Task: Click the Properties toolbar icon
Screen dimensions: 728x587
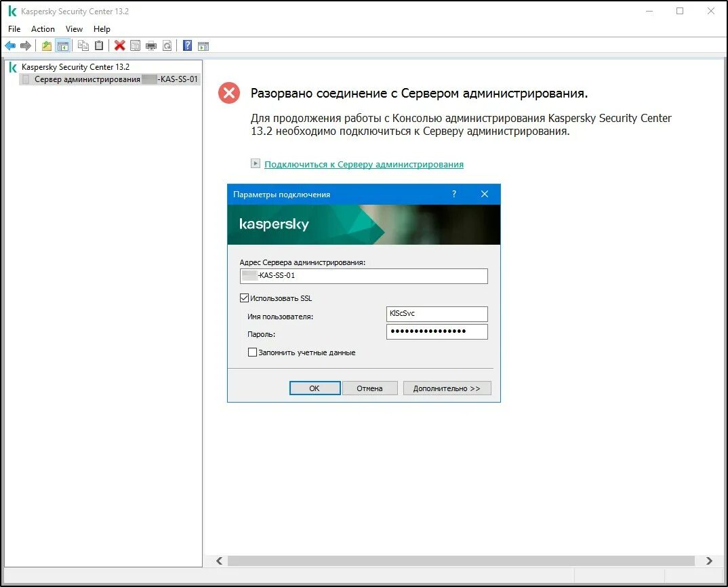Action: 135,45
